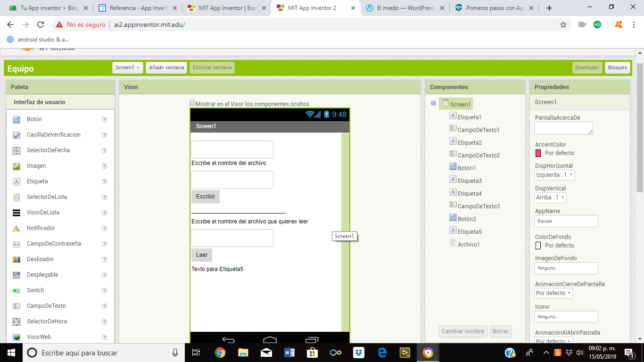The image size is (644, 362).
Task: Open the Screen1 screen selector dropdown
Action: click(x=128, y=68)
